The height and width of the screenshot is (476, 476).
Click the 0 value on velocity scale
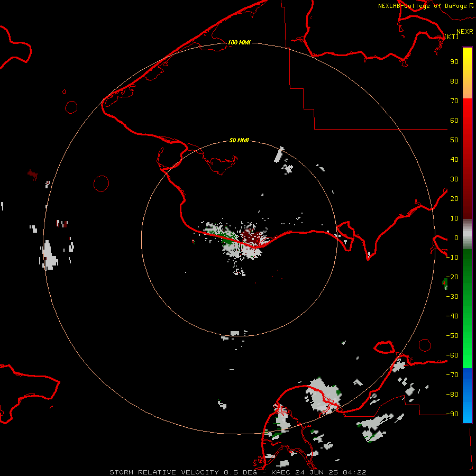[456, 238]
